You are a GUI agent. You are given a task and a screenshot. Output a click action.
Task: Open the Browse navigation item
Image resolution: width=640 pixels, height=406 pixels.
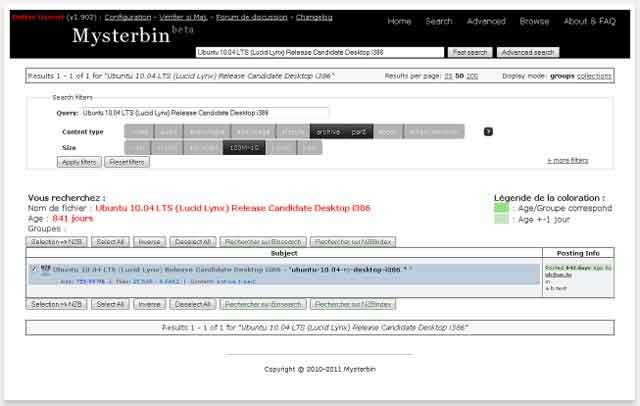pyautogui.click(x=534, y=21)
